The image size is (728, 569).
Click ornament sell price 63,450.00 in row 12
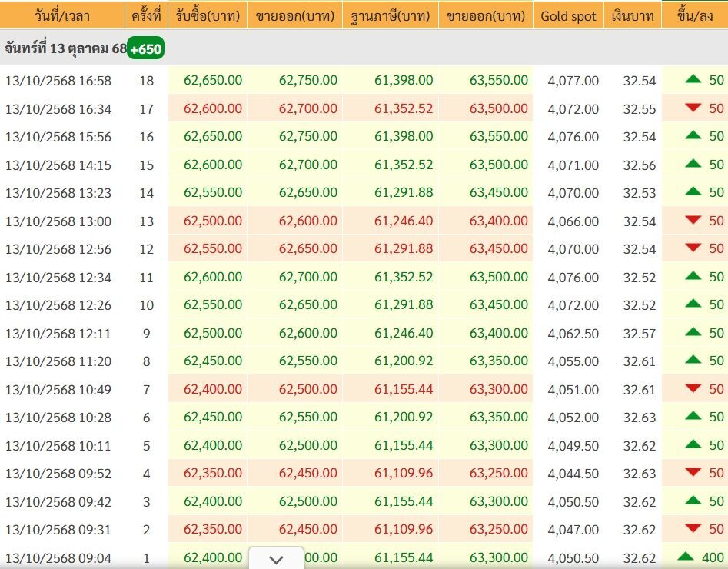pyautogui.click(x=499, y=249)
